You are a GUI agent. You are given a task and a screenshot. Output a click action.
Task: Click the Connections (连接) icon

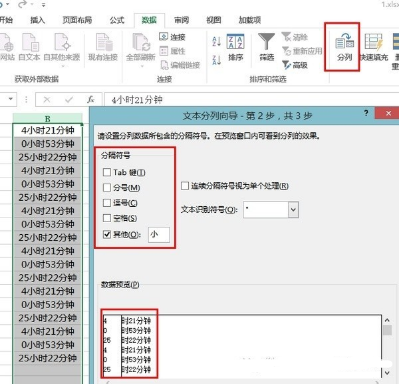click(x=163, y=37)
